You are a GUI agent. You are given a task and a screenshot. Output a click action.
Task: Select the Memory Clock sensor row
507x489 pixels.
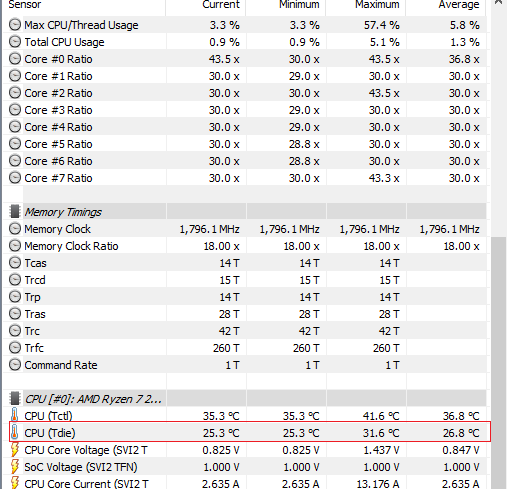tap(245, 229)
